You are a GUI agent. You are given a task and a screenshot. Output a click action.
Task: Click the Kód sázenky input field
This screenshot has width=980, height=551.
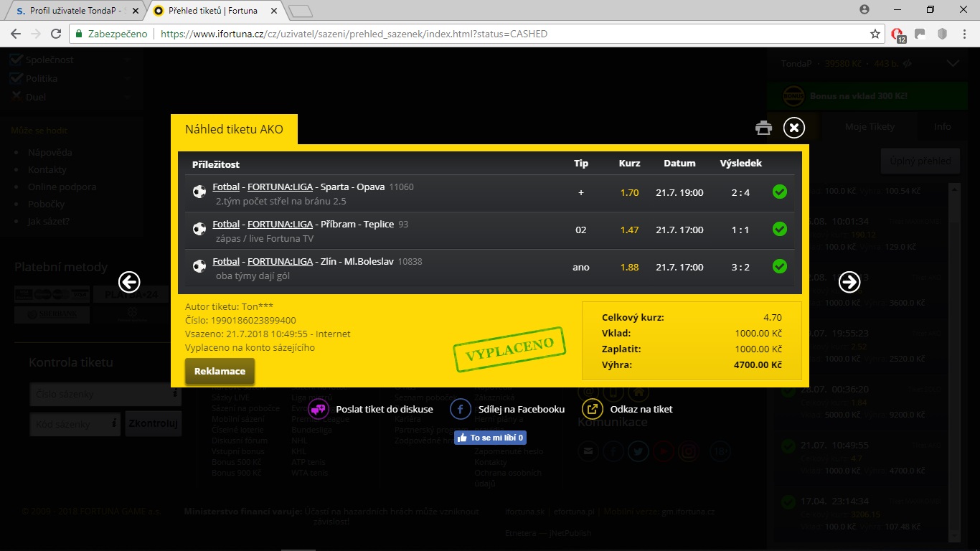click(75, 424)
